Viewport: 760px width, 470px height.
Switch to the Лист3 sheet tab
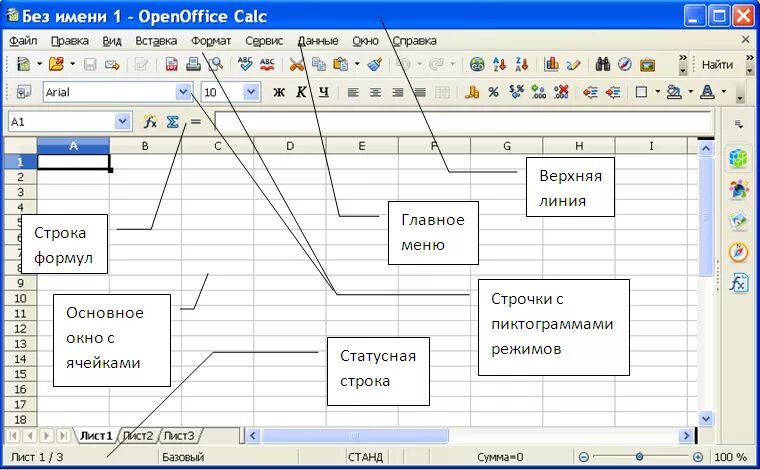(x=179, y=436)
